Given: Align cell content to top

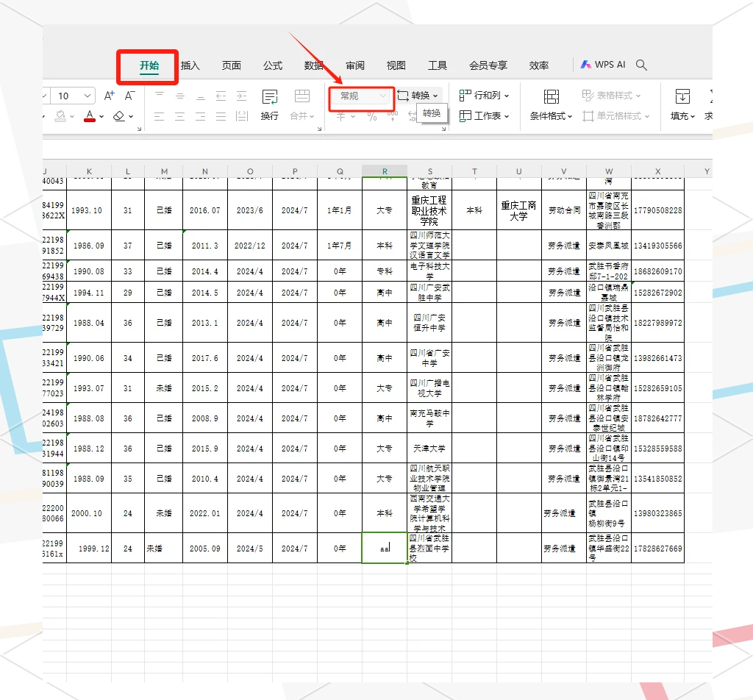Looking at the screenshot, I should [x=160, y=96].
